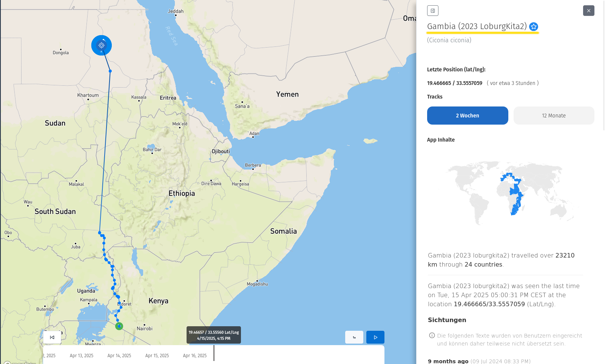Viewport: 605px width, 364px height.
Task: Click Apr 14, 2025 on the timeline
Action: coord(119,356)
